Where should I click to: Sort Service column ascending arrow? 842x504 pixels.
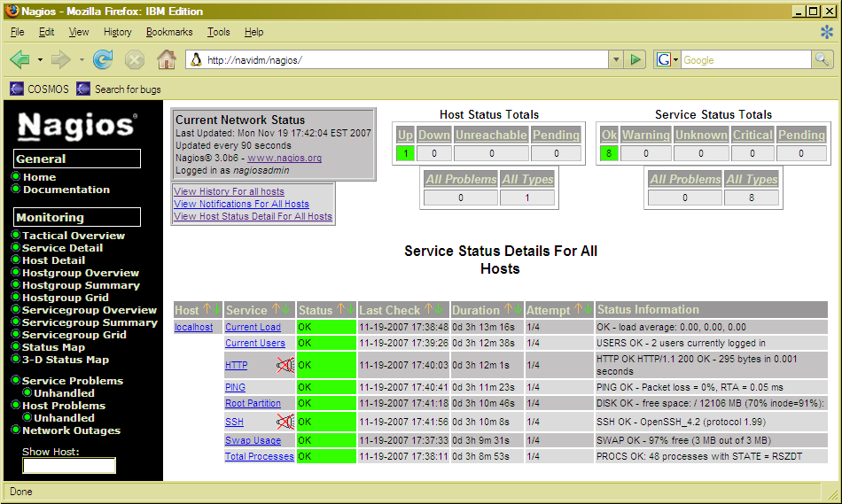click(276, 309)
